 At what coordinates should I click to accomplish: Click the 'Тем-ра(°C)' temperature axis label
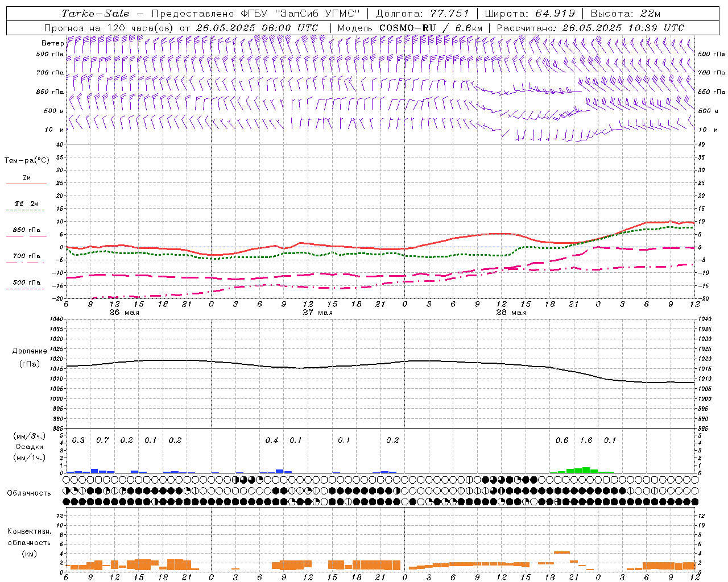click(x=27, y=161)
